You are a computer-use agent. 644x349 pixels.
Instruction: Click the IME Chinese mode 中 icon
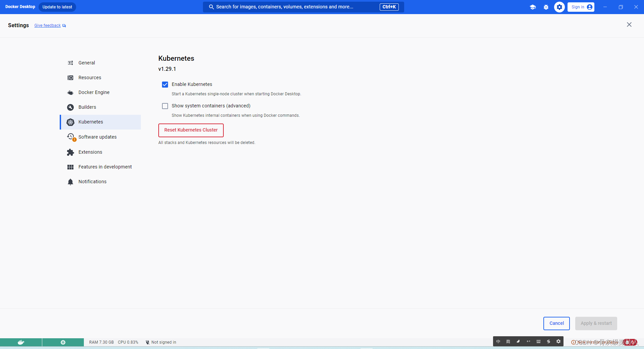tap(498, 341)
